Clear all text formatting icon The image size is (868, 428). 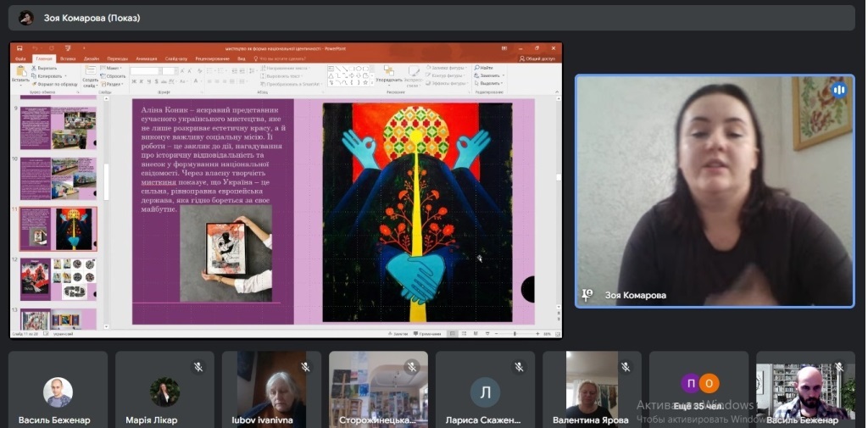199,71
